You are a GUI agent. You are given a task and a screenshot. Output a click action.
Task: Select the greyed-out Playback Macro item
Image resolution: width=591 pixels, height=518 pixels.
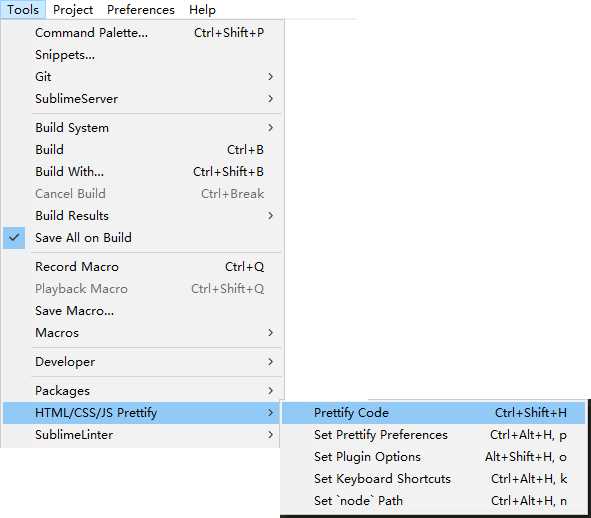pos(141,289)
